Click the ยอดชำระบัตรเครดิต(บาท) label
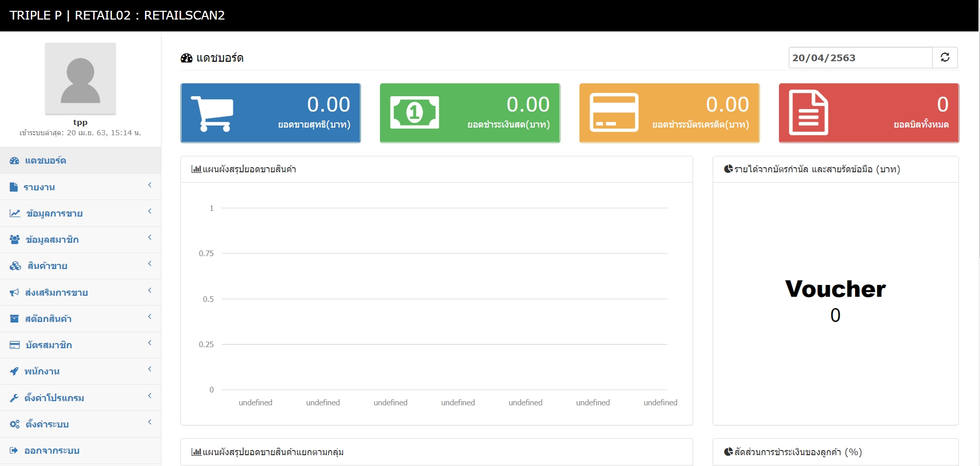980x466 pixels. 701,124
